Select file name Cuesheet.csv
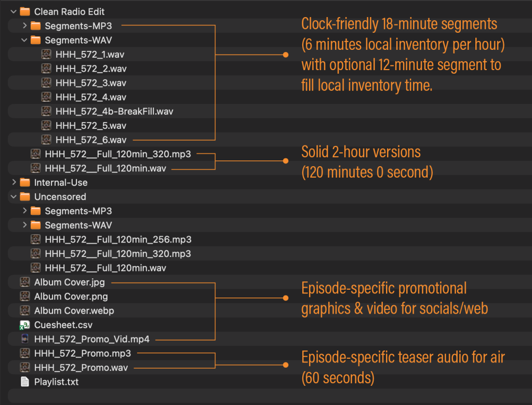Viewport: 532px width, 405px height. click(x=63, y=325)
